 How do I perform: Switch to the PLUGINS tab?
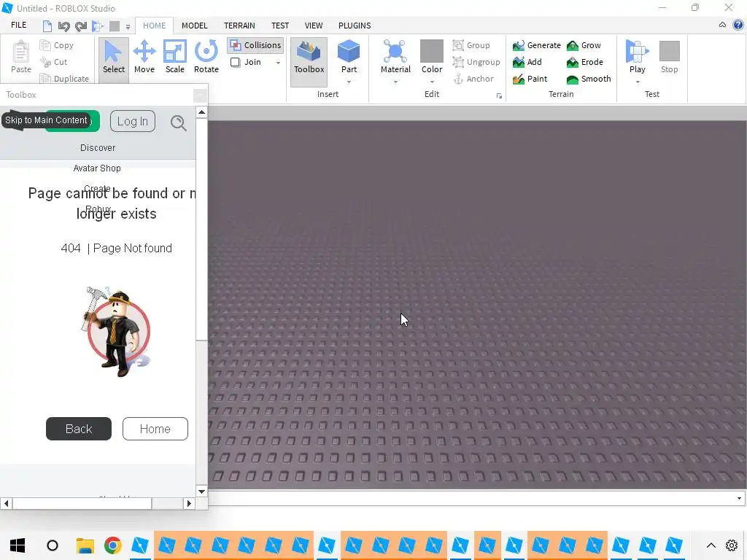tap(355, 26)
